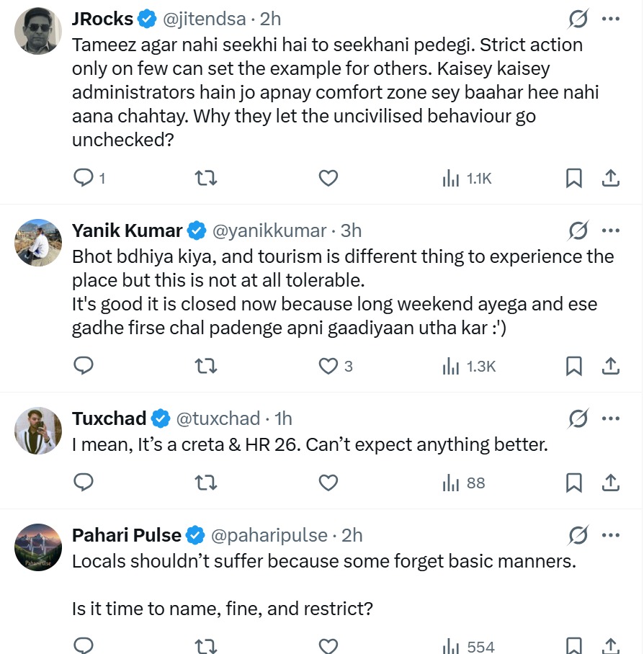Screen dimensions: 644x654
Task: Bookmark the JRocks tweet
Action: point(573,178)
